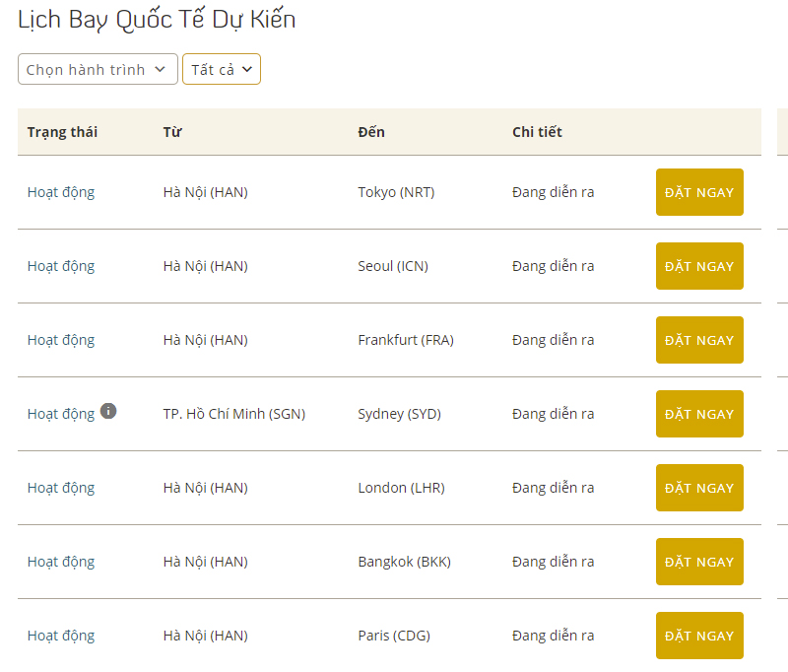Reserve the Bangkok (BKK) flight
788x672 pixels.
699,562
